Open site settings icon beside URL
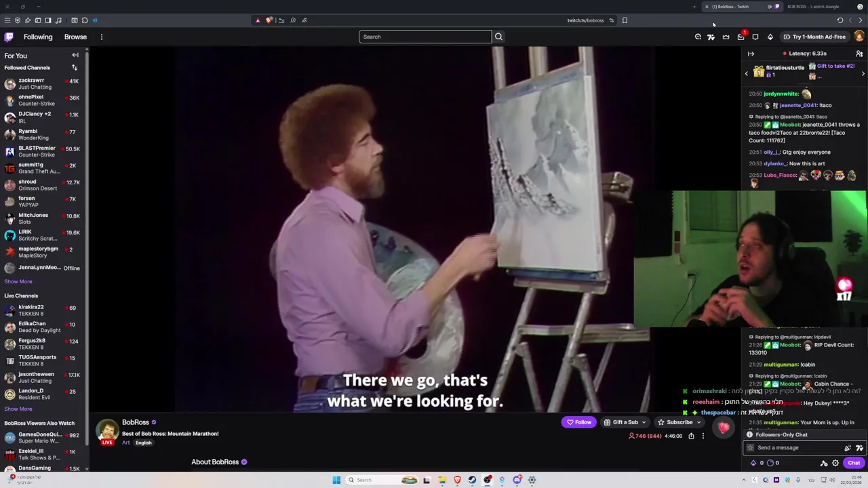The height and width of the screenshot is (488, 868). point(611,20)
